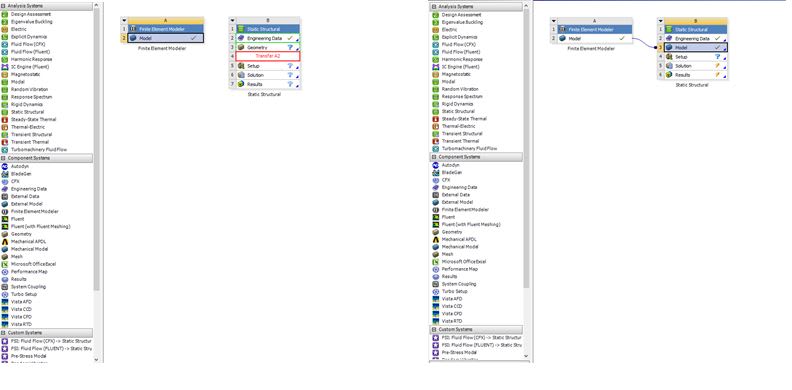Select highlighted Model cell in right system B
Image resolution: width=792 pixels, height=390 pixels.
pyautogui.click(x=696, y=47)
